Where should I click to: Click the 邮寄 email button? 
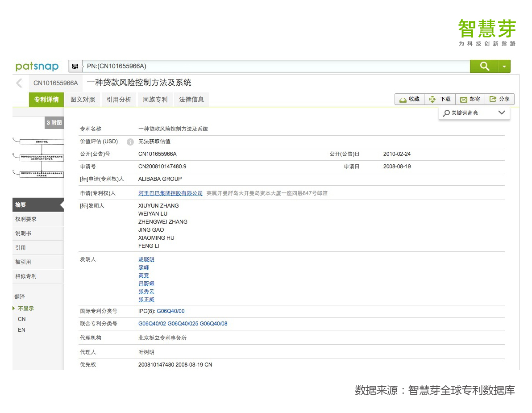[470, 99]
